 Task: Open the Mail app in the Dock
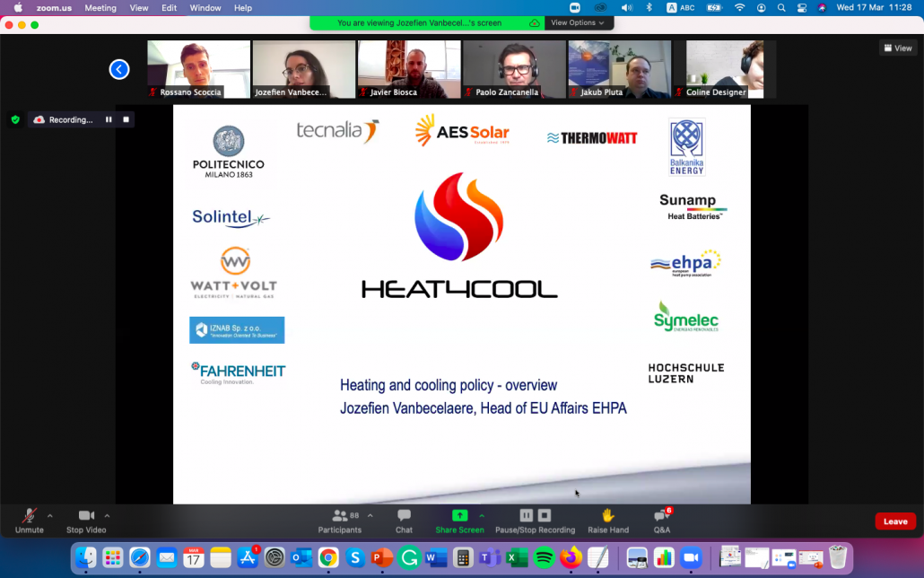click(167, 557)
